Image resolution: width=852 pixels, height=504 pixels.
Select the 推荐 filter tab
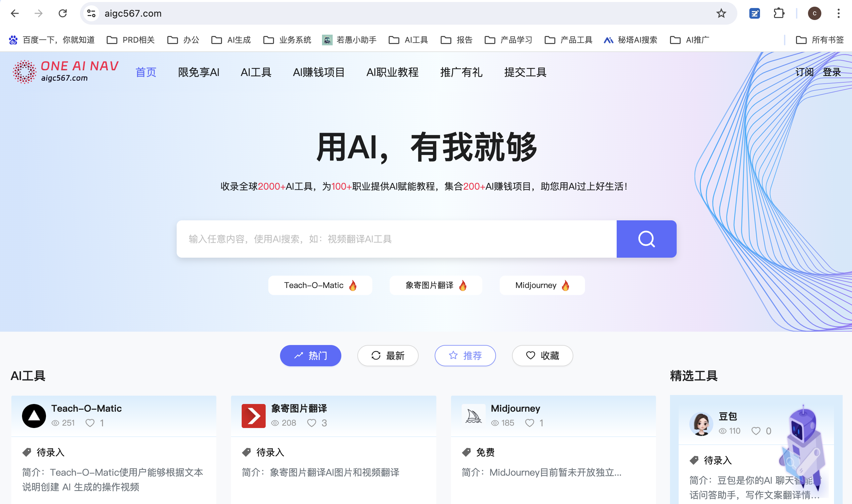pos(465,356)
